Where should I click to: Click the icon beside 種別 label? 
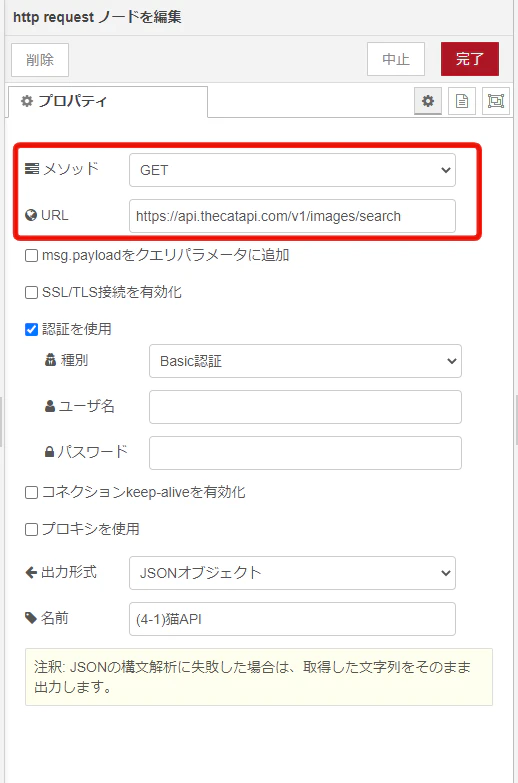[x=50, y=360]
